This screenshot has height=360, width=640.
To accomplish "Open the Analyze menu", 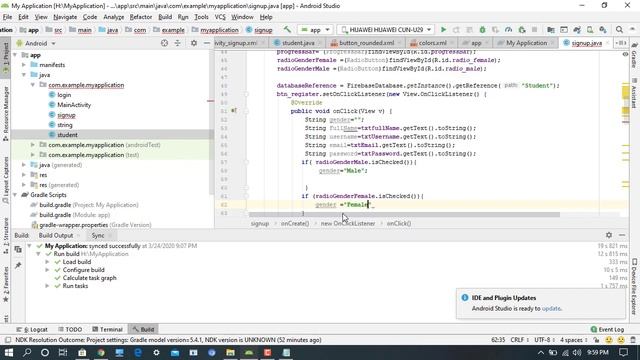I will click(113, 17).
